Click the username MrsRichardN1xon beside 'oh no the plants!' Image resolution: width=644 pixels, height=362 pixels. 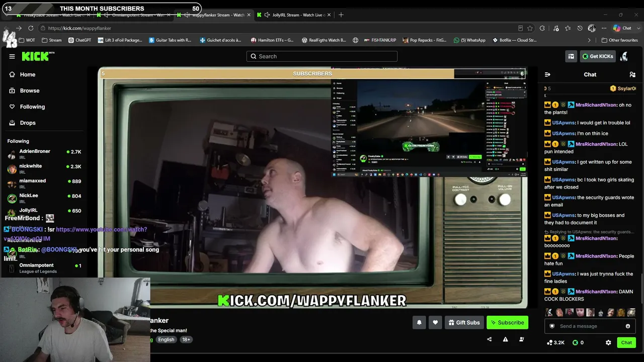(596, 105)
